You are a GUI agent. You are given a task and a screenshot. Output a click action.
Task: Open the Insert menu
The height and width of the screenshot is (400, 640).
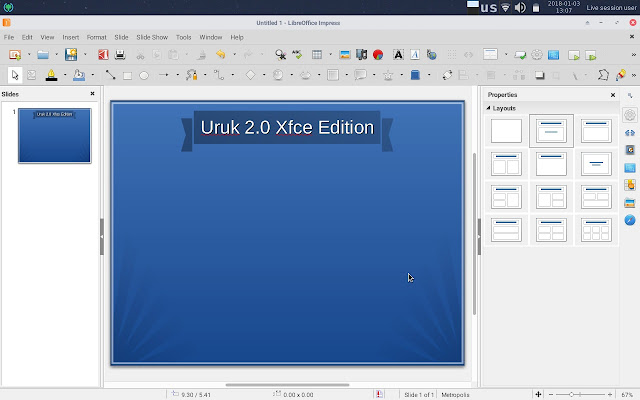pyautogui.click(x=71, y=37)
